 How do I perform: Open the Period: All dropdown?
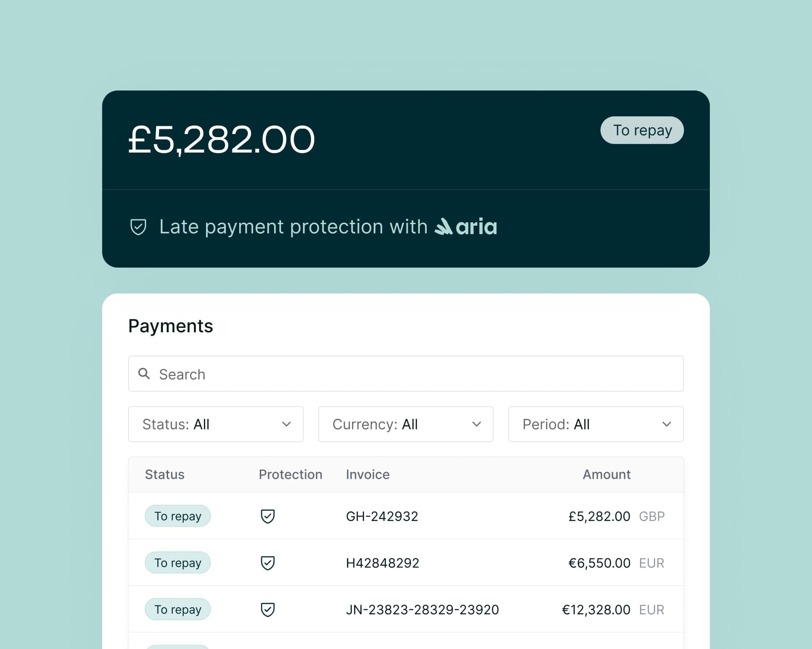[x=596, y=424]
